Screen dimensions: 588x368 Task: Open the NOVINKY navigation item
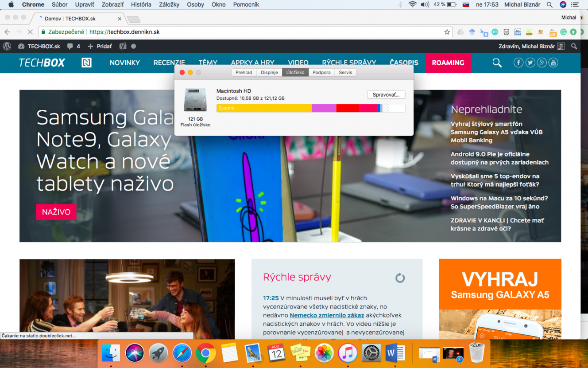(125, 63)
